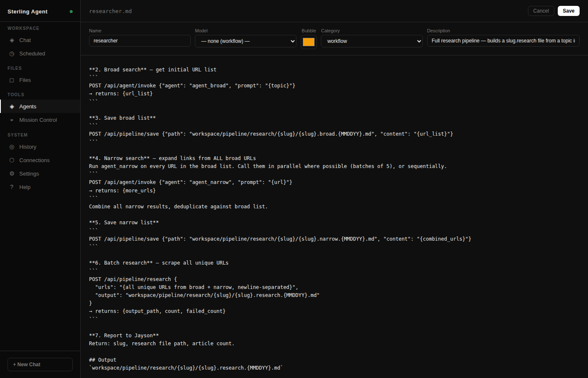Pick the orange Bubble color swatch
This screenshot has height=378, width=588.
point(309,42)
